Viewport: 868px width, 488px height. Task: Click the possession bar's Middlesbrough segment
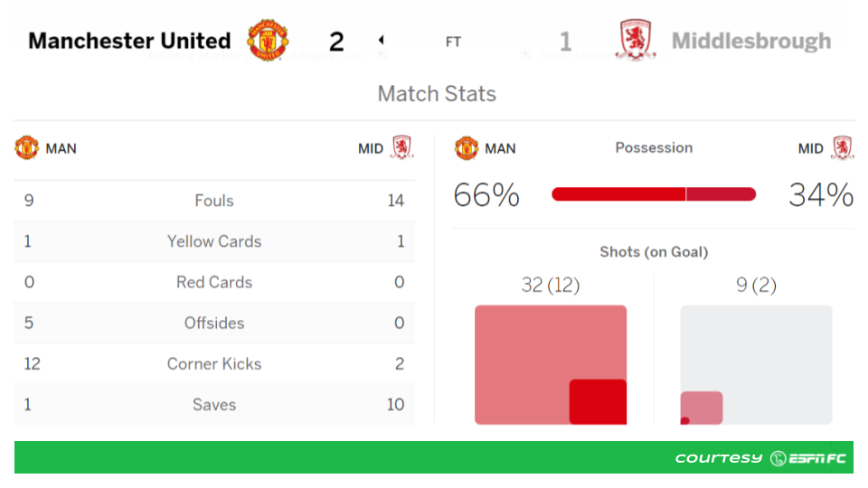(722, 194)
